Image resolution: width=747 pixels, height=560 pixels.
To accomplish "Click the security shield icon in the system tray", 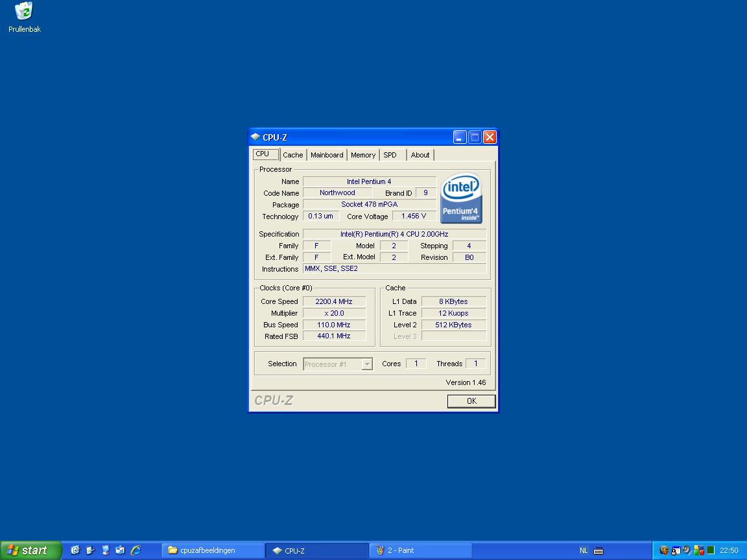I will click(x=664, y=550).
